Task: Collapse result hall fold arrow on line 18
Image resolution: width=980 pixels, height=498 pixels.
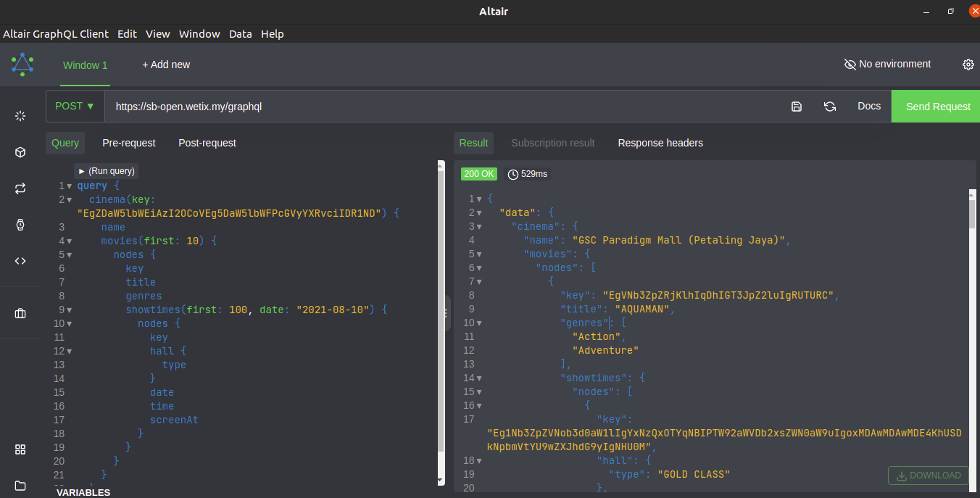Action: (x=479, y=461)
